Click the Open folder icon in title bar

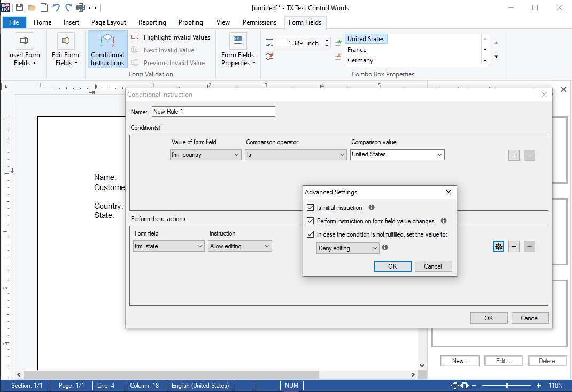click(x=32, y=7)
